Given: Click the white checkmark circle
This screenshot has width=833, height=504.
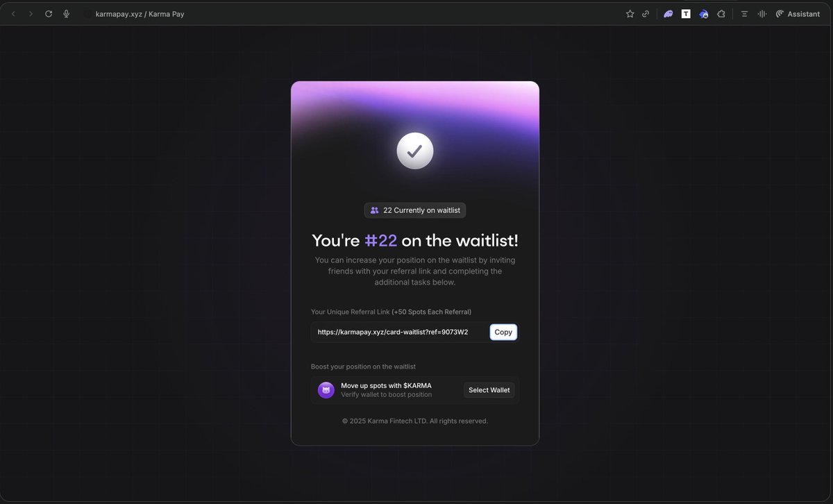Looking at the screenshot, I should coord(414,151).
